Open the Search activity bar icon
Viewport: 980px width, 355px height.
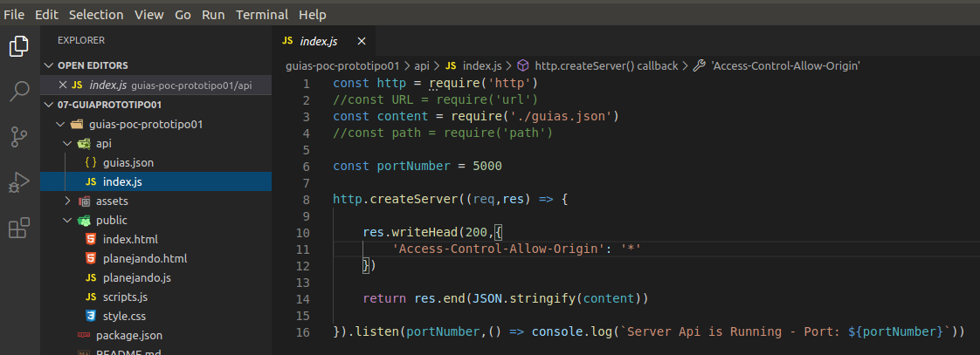19,91
